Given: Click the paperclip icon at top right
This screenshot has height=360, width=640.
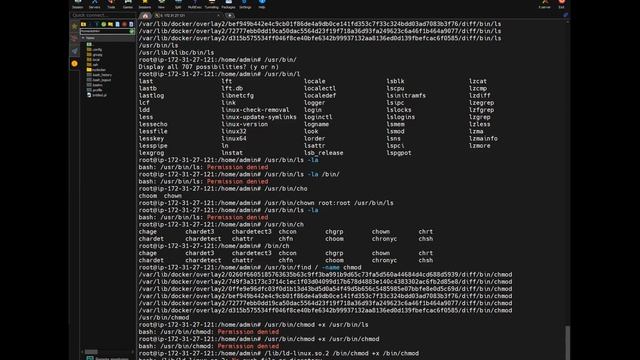Looking at the screenshot, I should [x=565, y=15].
